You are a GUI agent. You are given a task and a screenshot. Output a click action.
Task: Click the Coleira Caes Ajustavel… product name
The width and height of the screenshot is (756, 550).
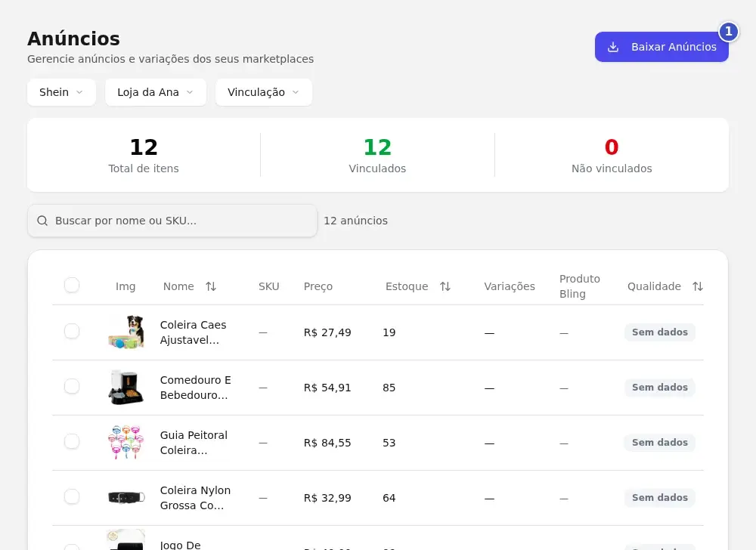[193, 332]
